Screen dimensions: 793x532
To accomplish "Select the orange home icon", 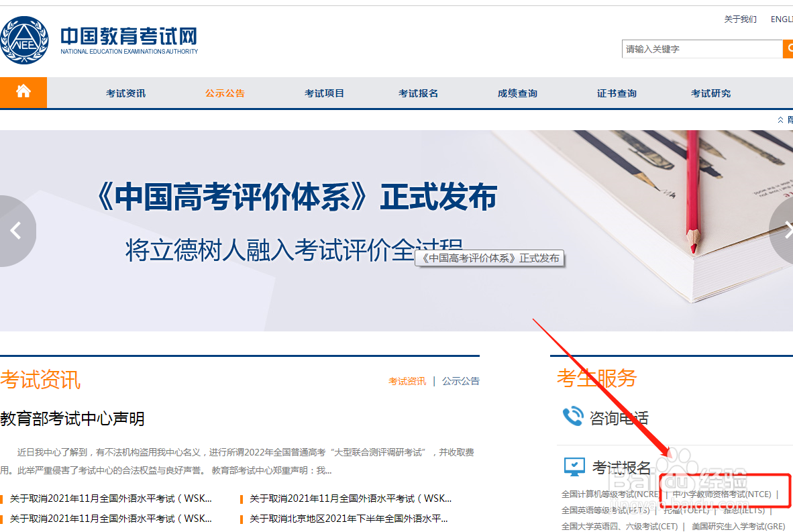I will (23, 92).
